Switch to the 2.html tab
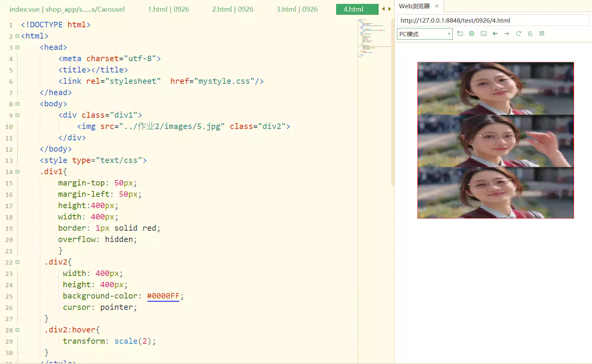592x364 pixels. click(x=233, y=9)
